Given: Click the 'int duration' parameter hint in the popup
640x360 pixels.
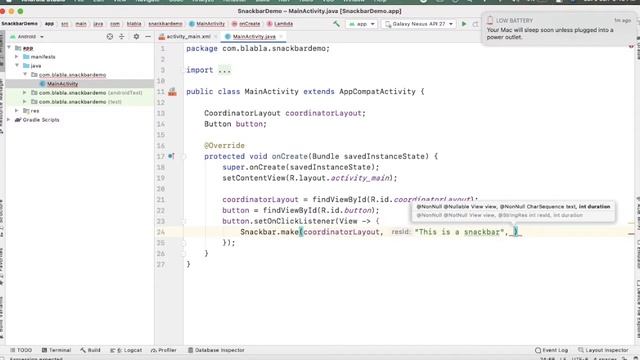Looking at the screenshot, I should click(594, 207).
